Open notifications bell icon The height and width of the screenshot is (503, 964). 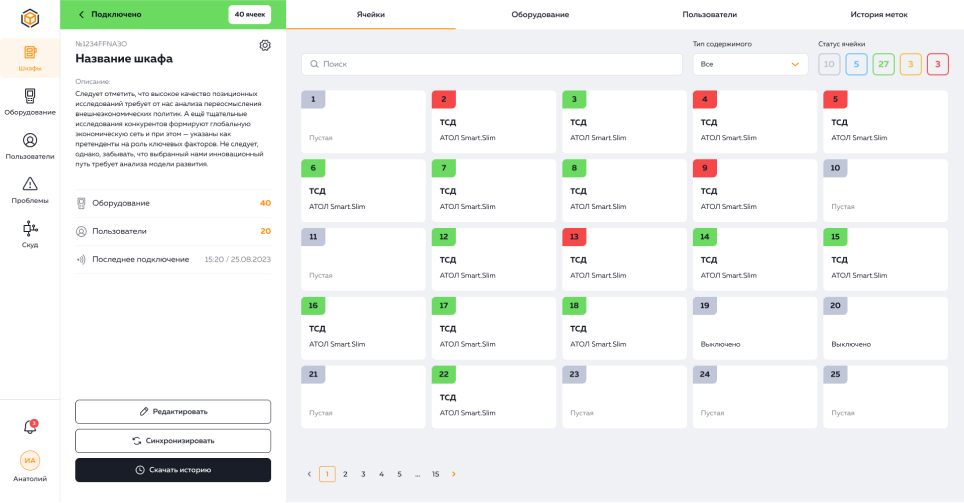tap(30, 427)
